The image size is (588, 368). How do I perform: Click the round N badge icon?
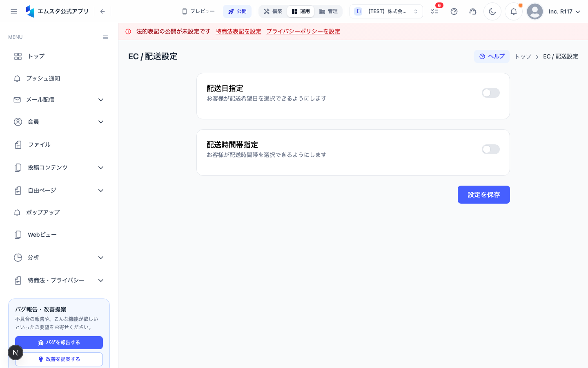point(16,352)
